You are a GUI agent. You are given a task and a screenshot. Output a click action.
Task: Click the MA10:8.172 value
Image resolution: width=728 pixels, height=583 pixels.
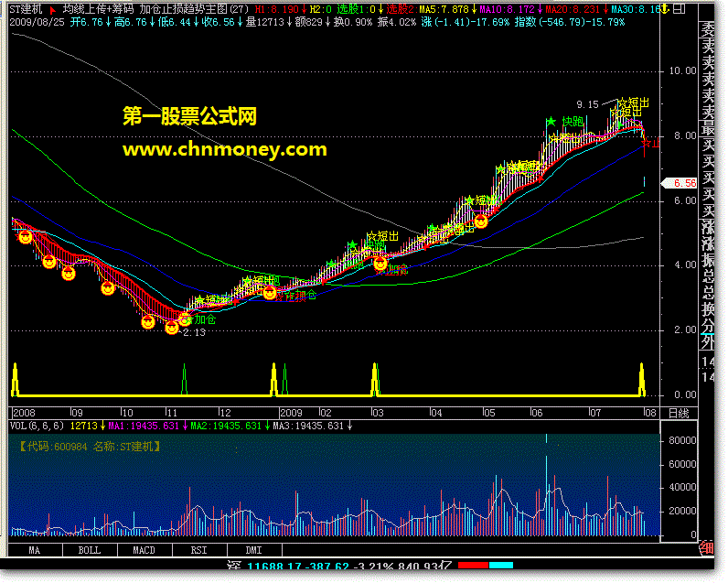point(507,9)
